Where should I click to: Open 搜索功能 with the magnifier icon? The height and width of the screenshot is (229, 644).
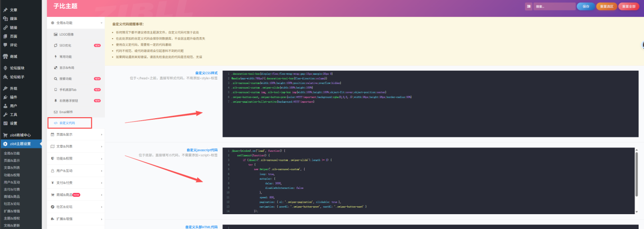pyautogui.click(x=55, y=79)
